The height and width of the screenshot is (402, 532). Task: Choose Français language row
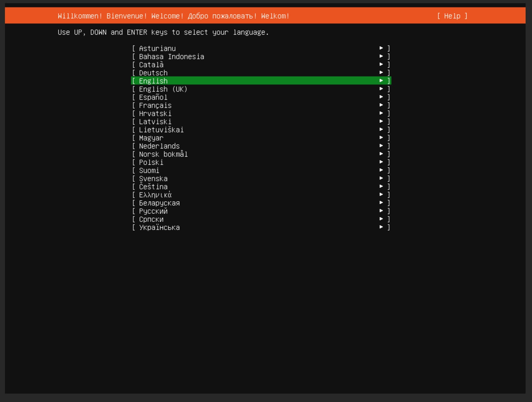pos(261,105)
